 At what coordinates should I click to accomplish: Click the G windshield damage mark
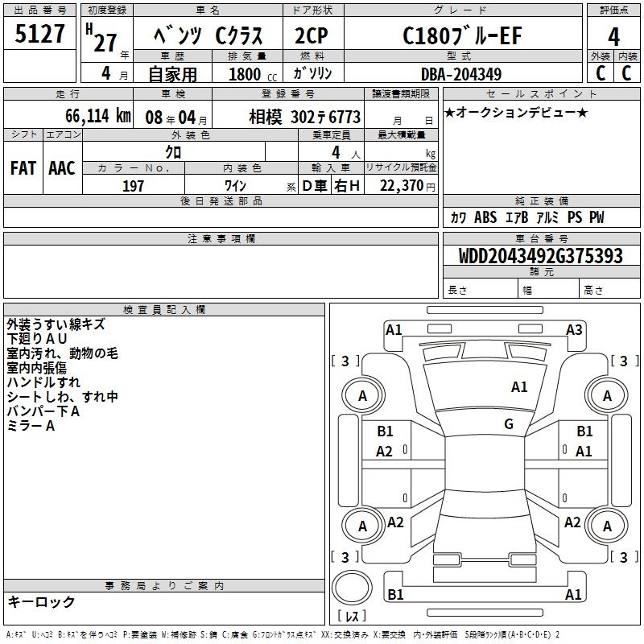click(509, 424)
